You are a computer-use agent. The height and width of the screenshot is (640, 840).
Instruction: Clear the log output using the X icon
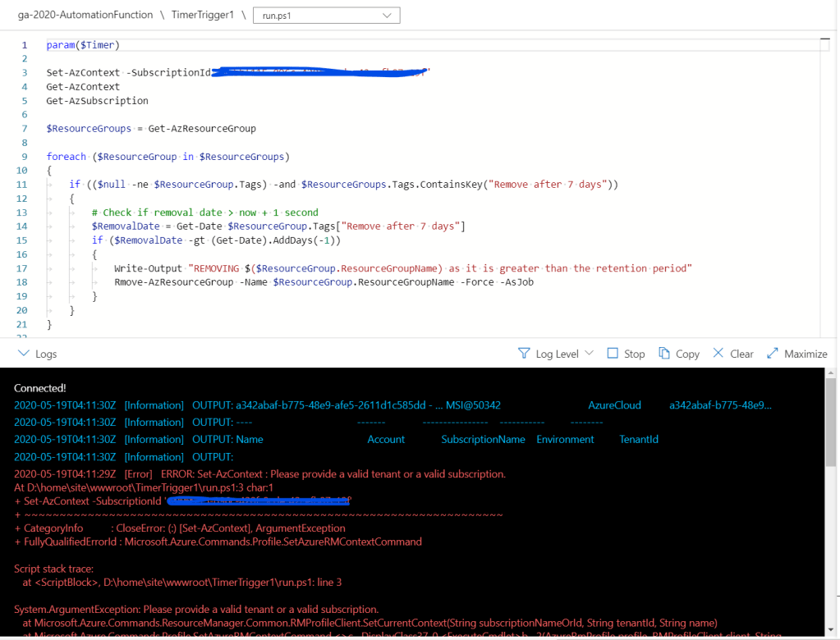pos(718,354)
